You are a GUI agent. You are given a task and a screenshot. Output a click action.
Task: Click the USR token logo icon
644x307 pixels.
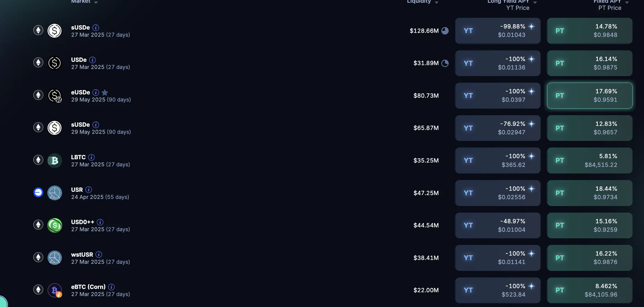(x=55, y=193)
